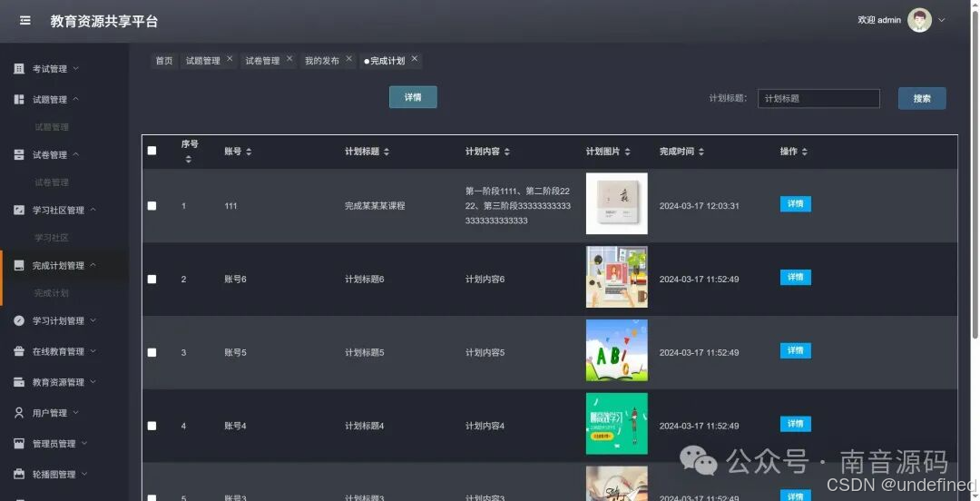
Task: Open 学习社区 submenu item in sidebar
Action: [x=52, y=238]
